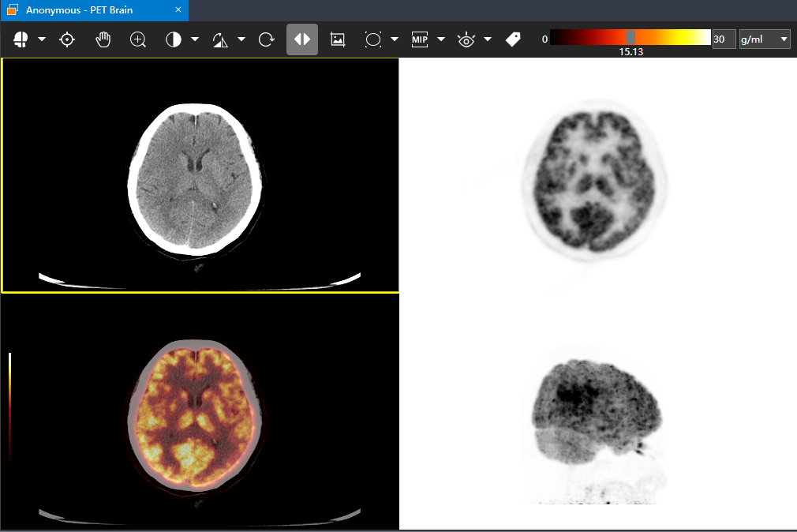Click the rotate image icon

[x=267, y=39]
